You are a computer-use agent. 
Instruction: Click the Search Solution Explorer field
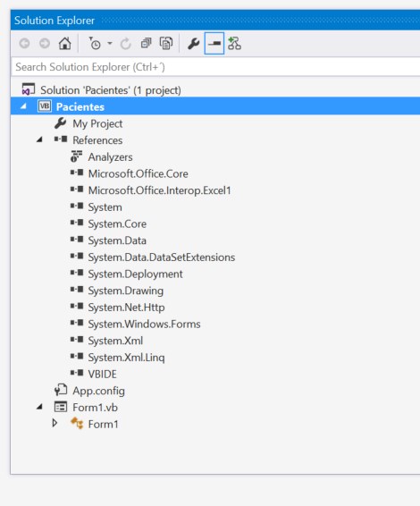[x=215, y=67]
